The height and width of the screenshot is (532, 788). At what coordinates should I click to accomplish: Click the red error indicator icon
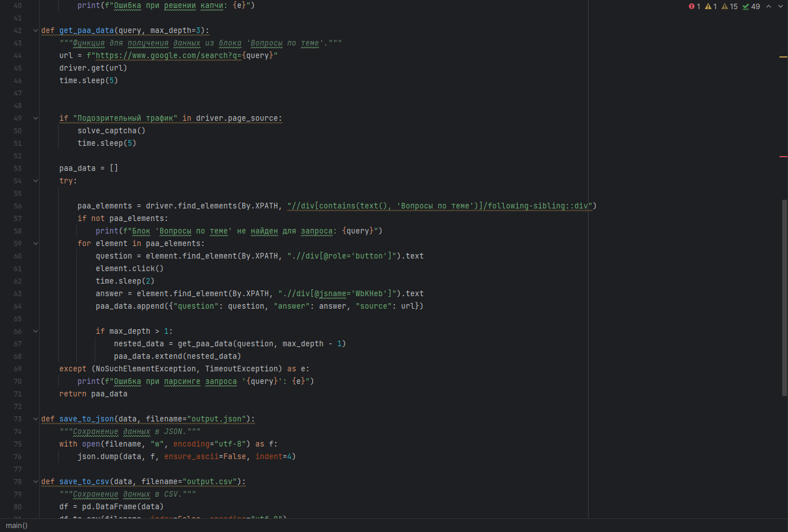pyautogui.click(x=691, y=6)
